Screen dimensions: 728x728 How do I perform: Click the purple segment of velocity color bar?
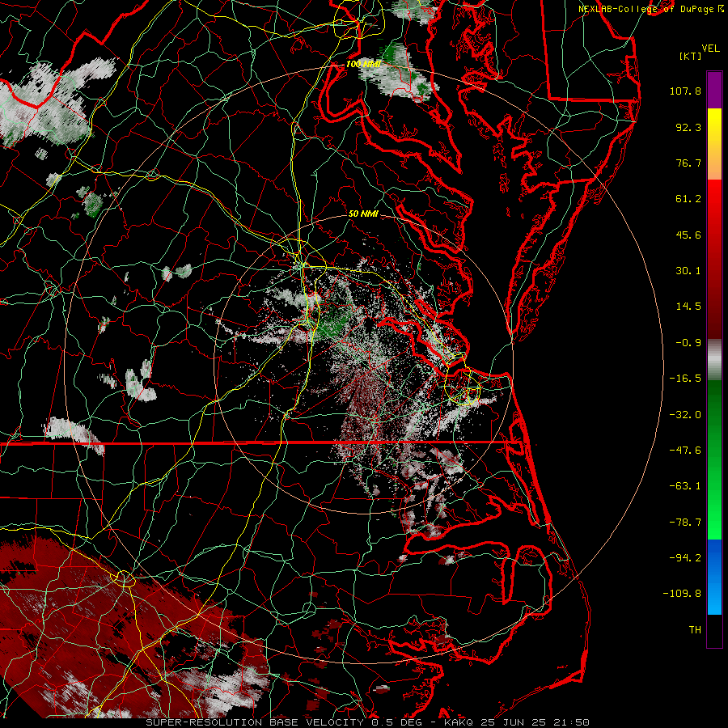(x=714, y=90)
